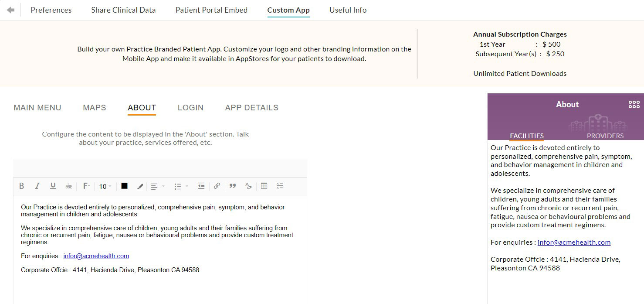Select the Providers tab in app preview
Image resolution: width=644 pixels, height=304 pixels.
click(x=605, y=136)
